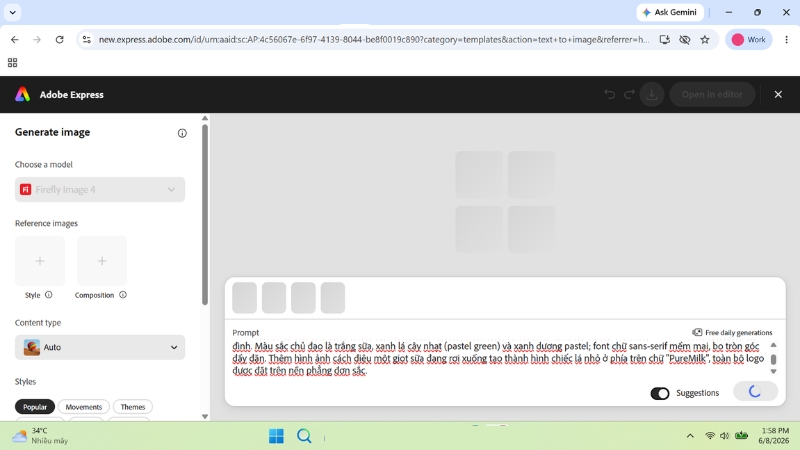Click the volume speaker tray icon

[x=724, y=436]
